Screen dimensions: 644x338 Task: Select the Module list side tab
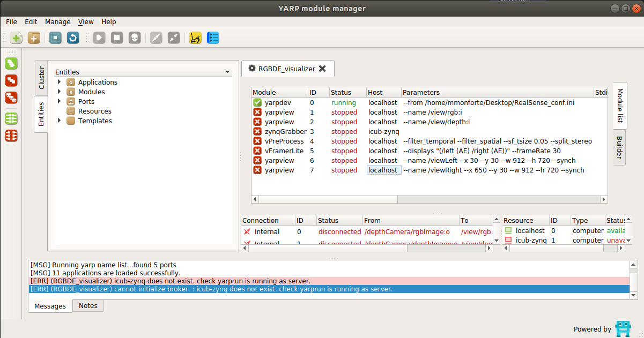coord(619,106)
